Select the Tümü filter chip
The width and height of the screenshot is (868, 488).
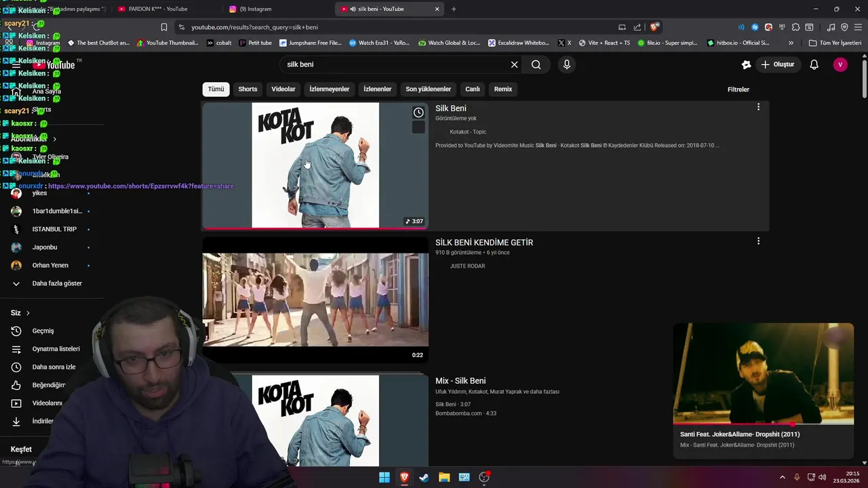(216, 89)
